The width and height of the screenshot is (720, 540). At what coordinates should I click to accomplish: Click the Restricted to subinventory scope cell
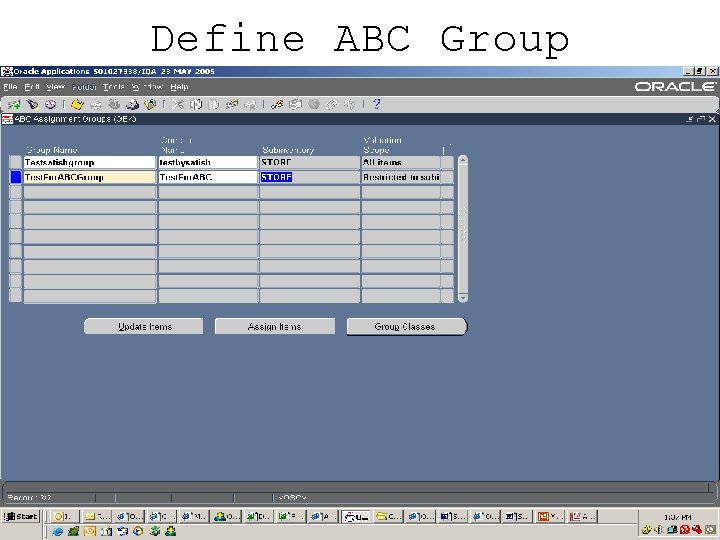tap(401, 177)
